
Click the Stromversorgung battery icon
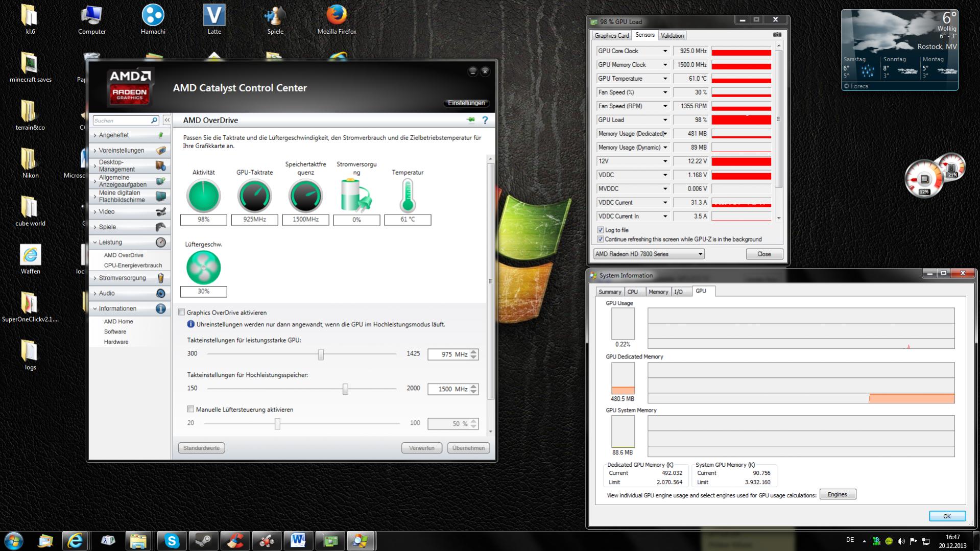pos(356,196)
